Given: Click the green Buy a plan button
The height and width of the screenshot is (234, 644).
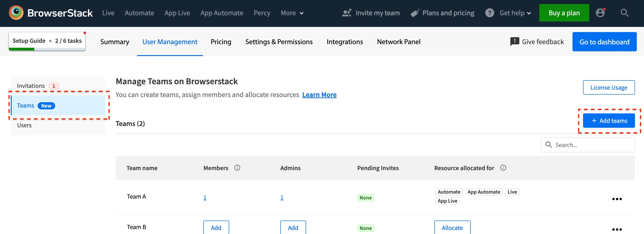Looking at the screenshot, I should (564, 13).
